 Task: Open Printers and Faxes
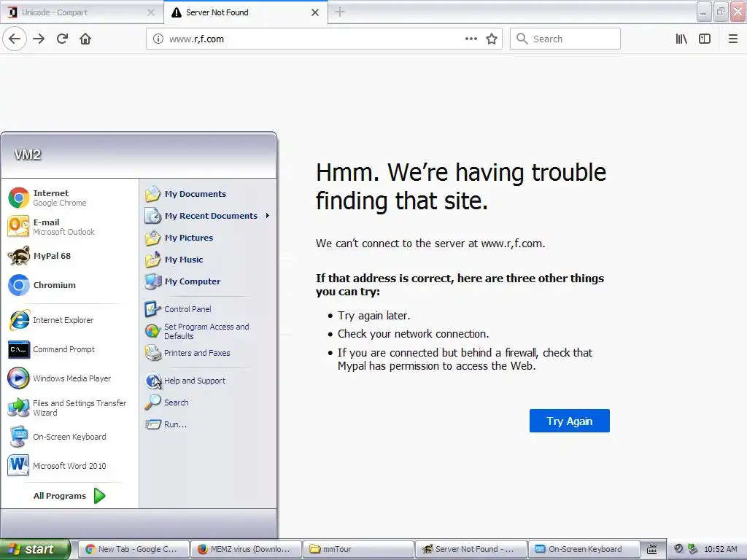pyautogui.click(x=208, y=353)
